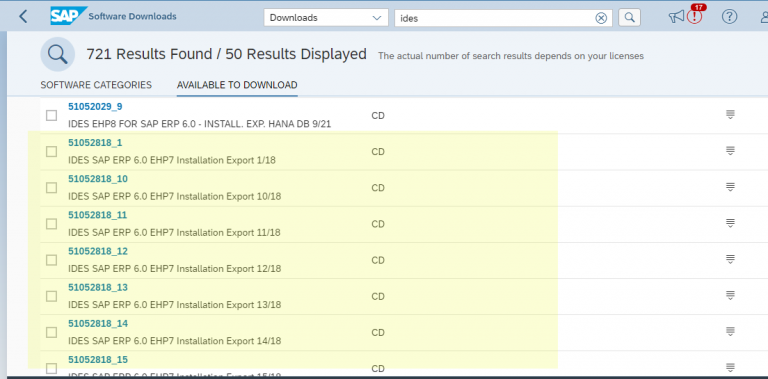Switch to Available to Download tab

[237, 85]
